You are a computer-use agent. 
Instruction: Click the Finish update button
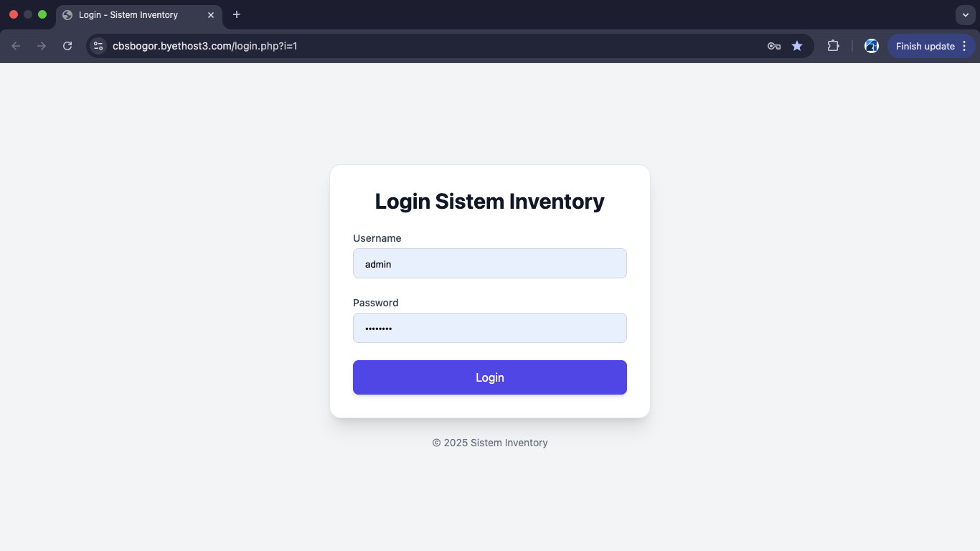[925, 46]
